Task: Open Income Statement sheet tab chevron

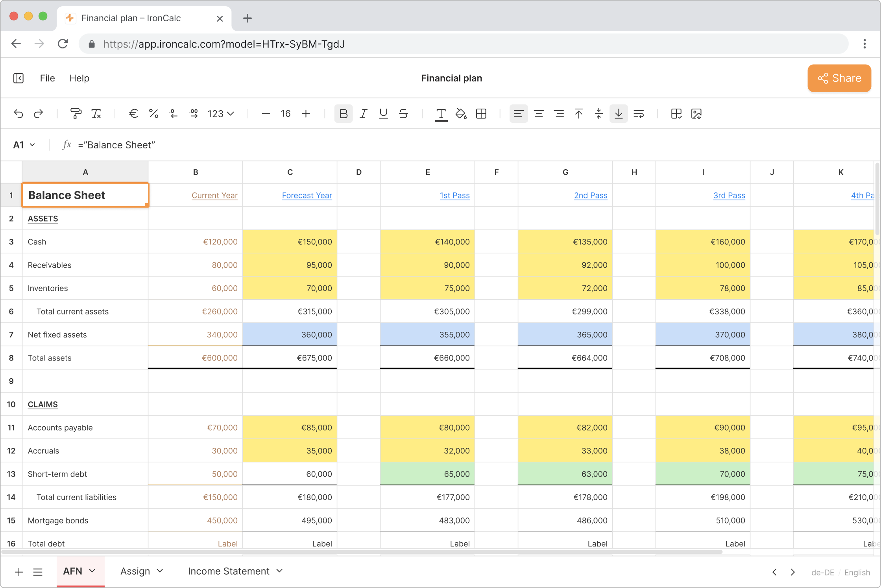Action: 279,571
